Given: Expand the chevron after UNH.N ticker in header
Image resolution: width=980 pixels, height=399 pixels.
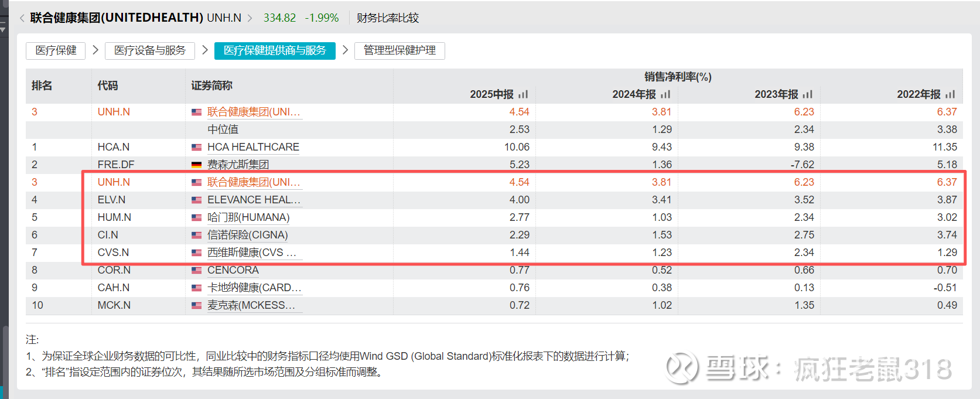Looking at the screenshot, I should point(250,18).
